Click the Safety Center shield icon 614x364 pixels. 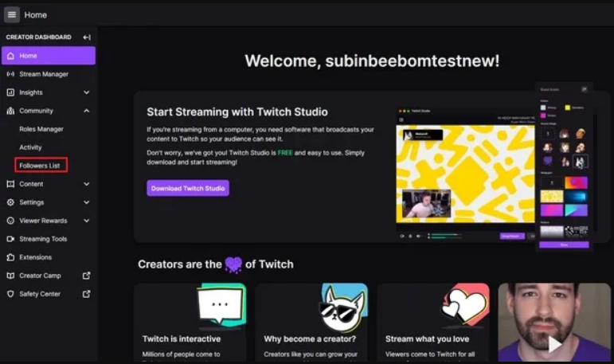[x=10, y=294]
